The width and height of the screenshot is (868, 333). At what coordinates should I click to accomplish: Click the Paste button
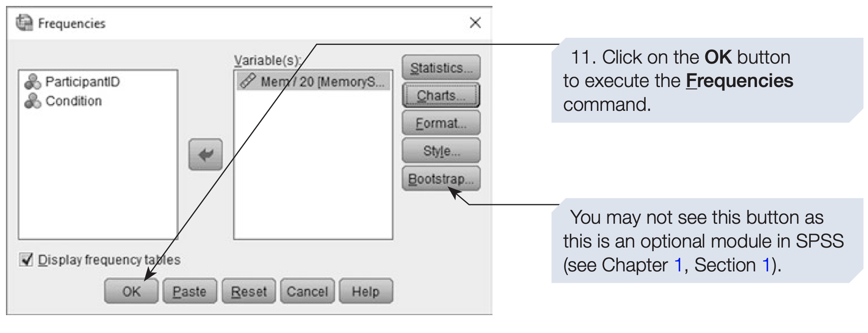(x=190, y=291)
